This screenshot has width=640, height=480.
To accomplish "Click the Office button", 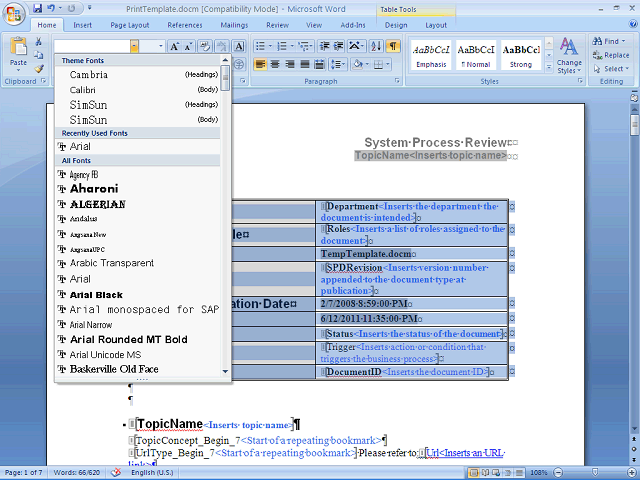I will tap(14, 15).
